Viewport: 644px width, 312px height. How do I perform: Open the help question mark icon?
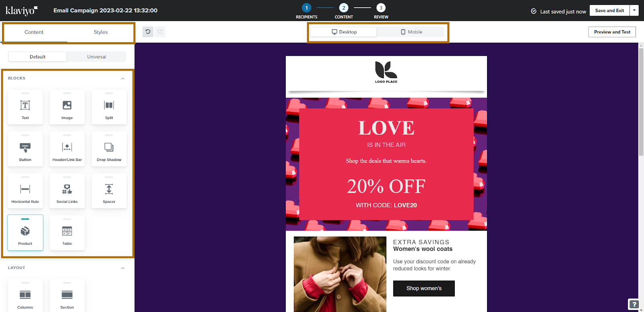[634, 304]
